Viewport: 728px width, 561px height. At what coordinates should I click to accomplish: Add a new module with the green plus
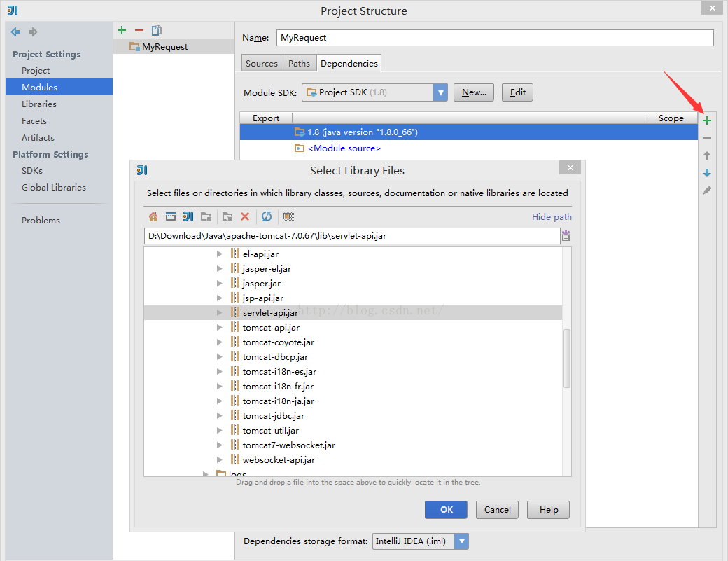pyautogui.click(x=122, y=30)
